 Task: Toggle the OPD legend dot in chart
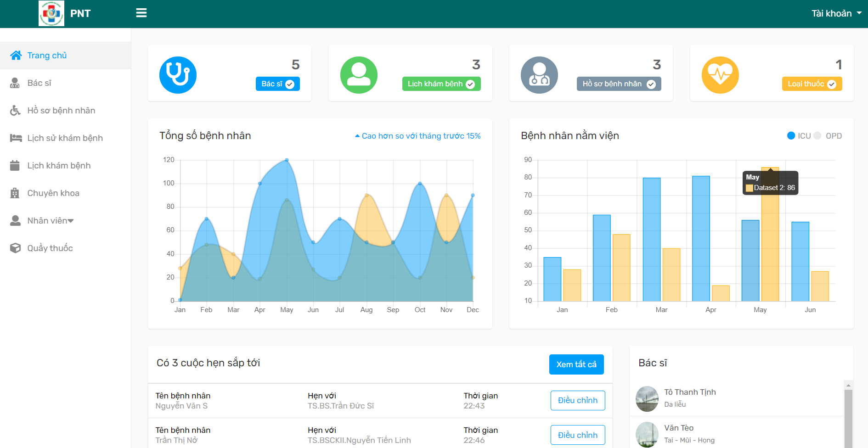[817, 136]
